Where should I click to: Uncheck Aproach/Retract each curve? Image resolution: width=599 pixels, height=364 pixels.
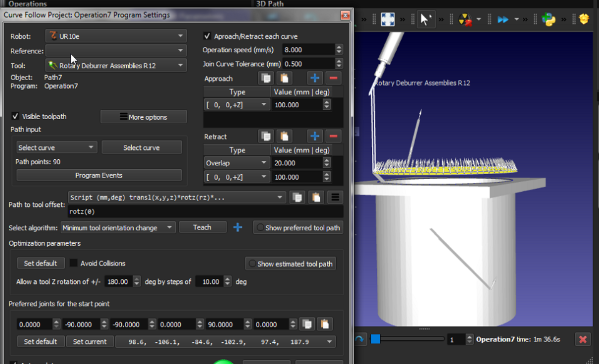pyautogui.click(x=207, y=36)
